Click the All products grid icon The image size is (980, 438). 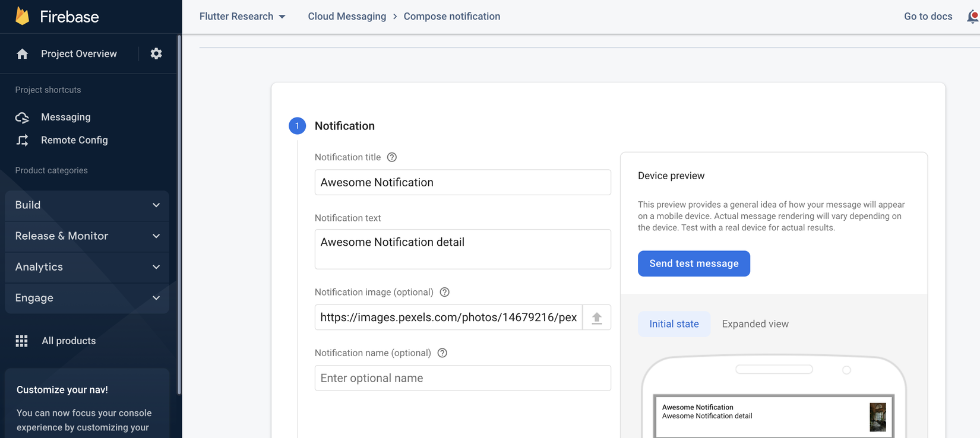coord(22,341)
